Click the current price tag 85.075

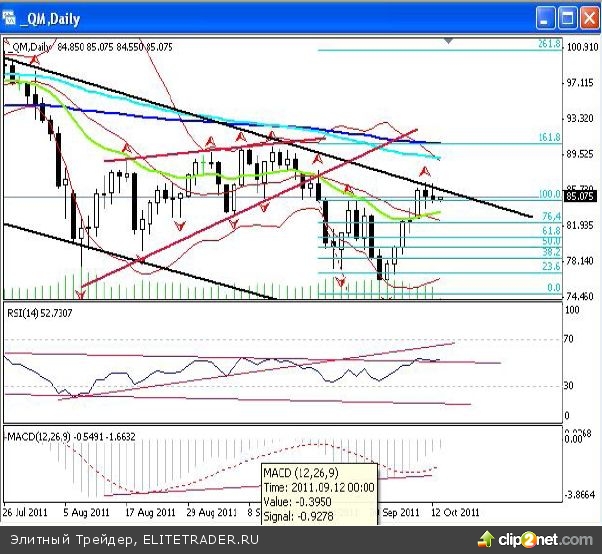pos(581,196)
